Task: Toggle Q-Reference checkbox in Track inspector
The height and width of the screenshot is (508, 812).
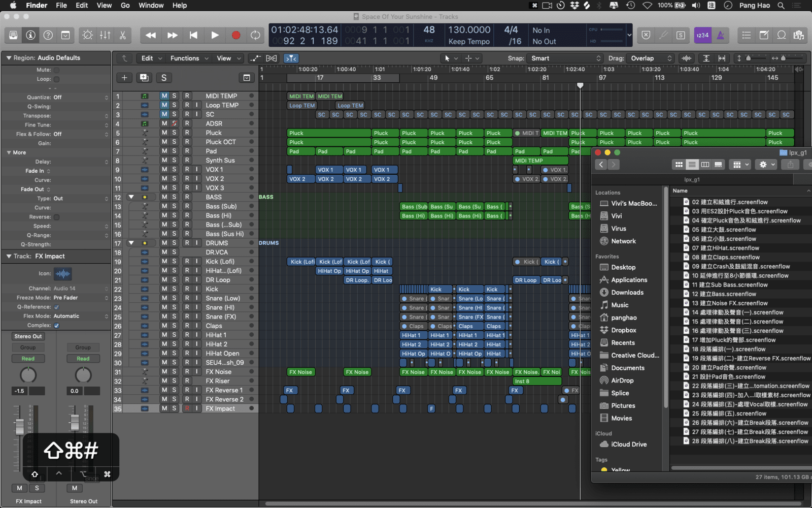Action: [x=56, y=307]
